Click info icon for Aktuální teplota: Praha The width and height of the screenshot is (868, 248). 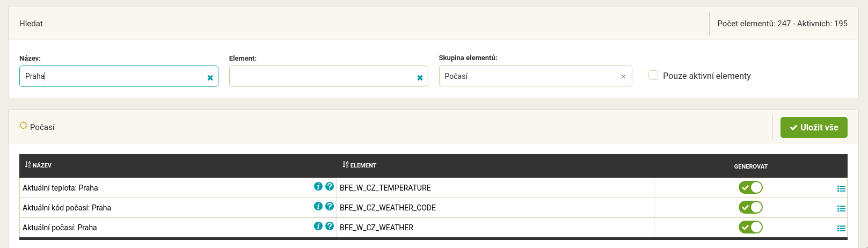(318, 187)
